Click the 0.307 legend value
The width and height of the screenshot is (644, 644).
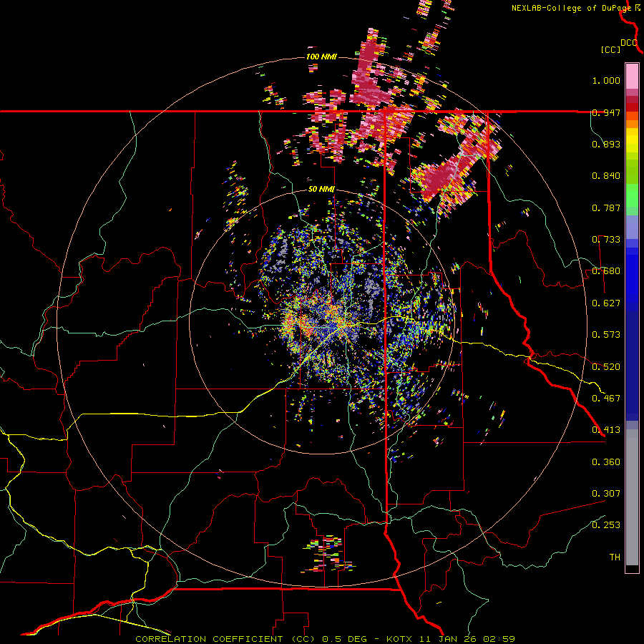[606, 494]
